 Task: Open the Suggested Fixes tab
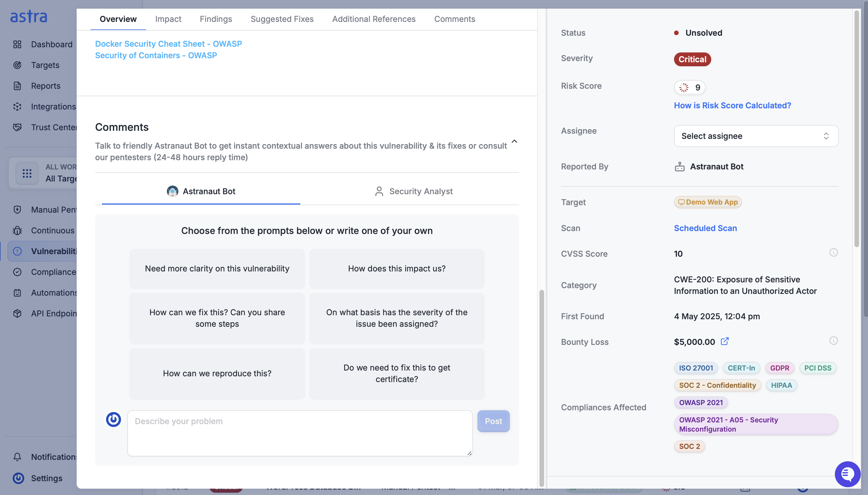[282, 19]
